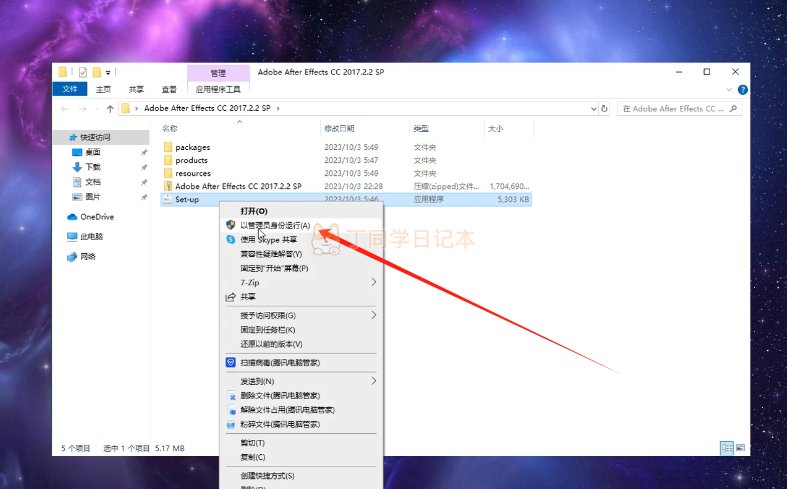The width and height of the screenshot is (787, 489).
Task: Open 快速访问 in navigation pane
Action: 95,137
